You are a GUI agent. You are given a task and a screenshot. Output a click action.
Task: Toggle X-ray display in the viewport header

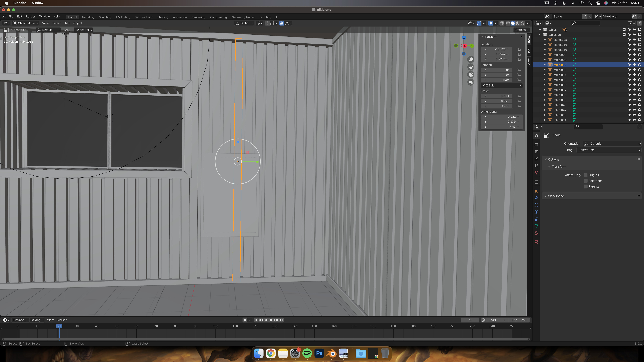coord(501,23)
